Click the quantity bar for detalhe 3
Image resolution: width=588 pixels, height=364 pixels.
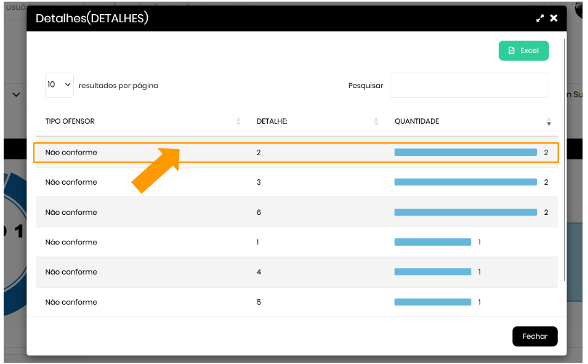click(x=465, y=182)
